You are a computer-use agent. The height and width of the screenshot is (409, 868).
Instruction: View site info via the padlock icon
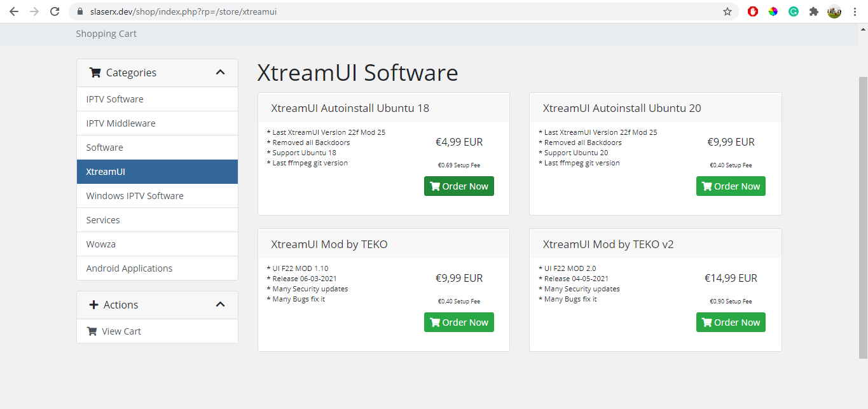tap(80, 11)
